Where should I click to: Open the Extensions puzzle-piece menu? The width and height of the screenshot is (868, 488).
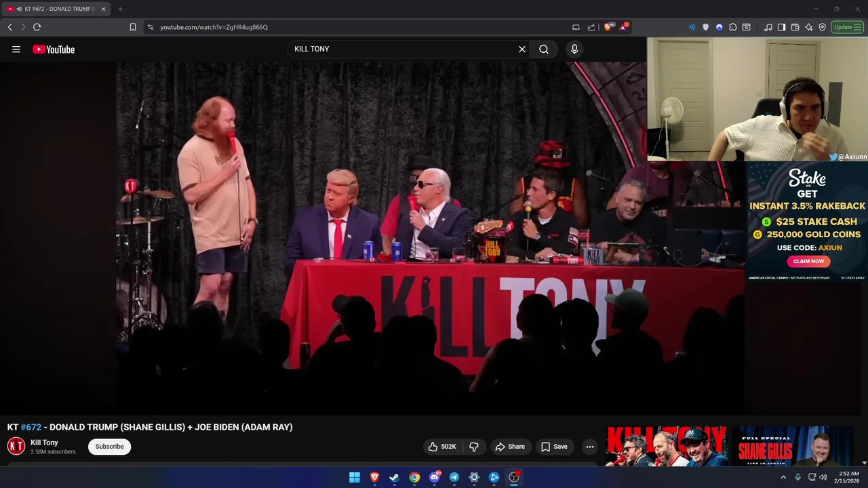pos(732,27)
